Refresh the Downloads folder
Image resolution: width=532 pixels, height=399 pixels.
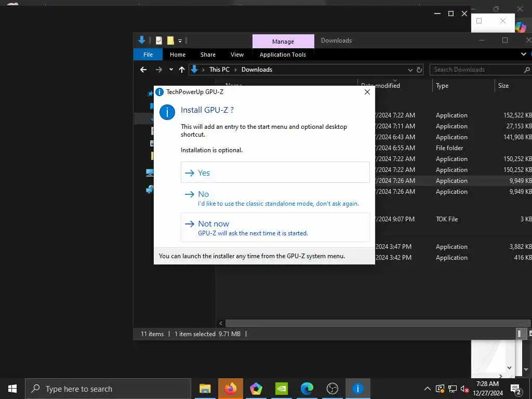[419, 70]
